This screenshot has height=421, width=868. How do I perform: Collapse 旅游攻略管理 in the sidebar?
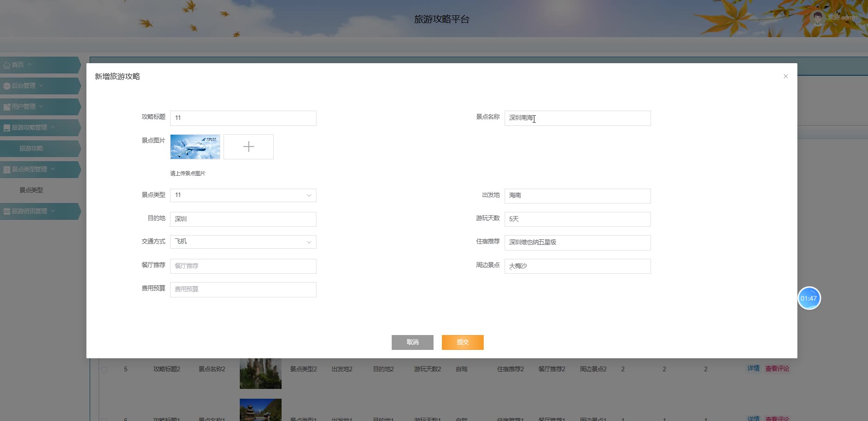[39, 128]
